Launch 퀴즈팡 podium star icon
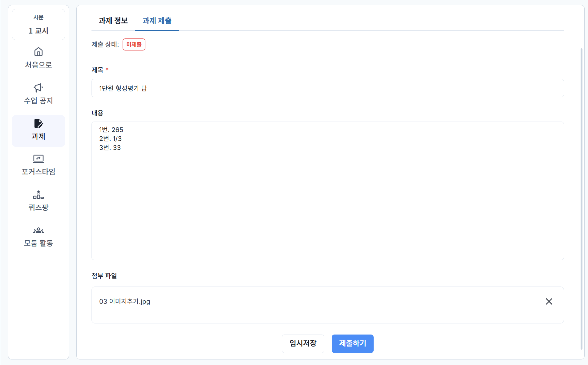This screenshot has width=588, height=365. click(x=39, y=195)
